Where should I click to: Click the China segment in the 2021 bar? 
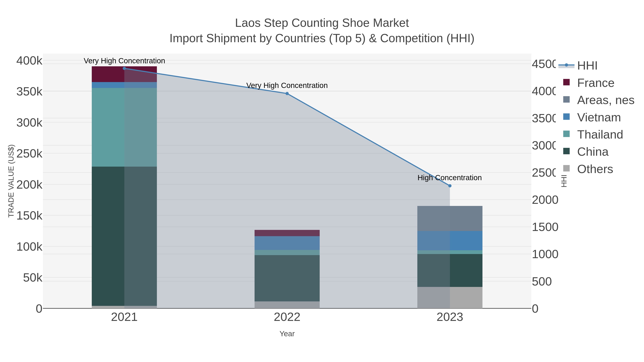(124, 236)
